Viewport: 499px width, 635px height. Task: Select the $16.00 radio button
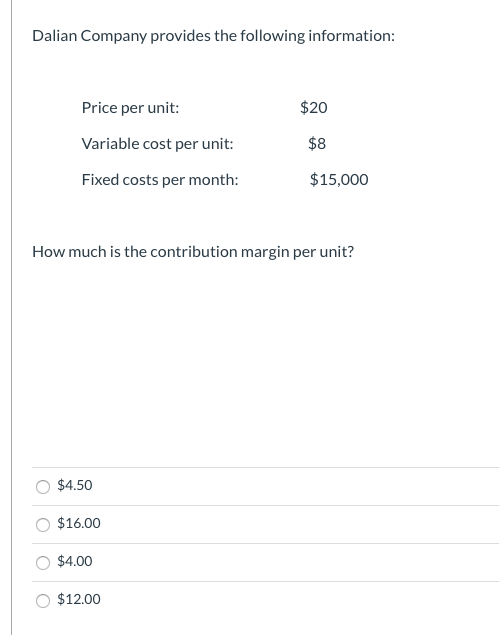[43, 525]
